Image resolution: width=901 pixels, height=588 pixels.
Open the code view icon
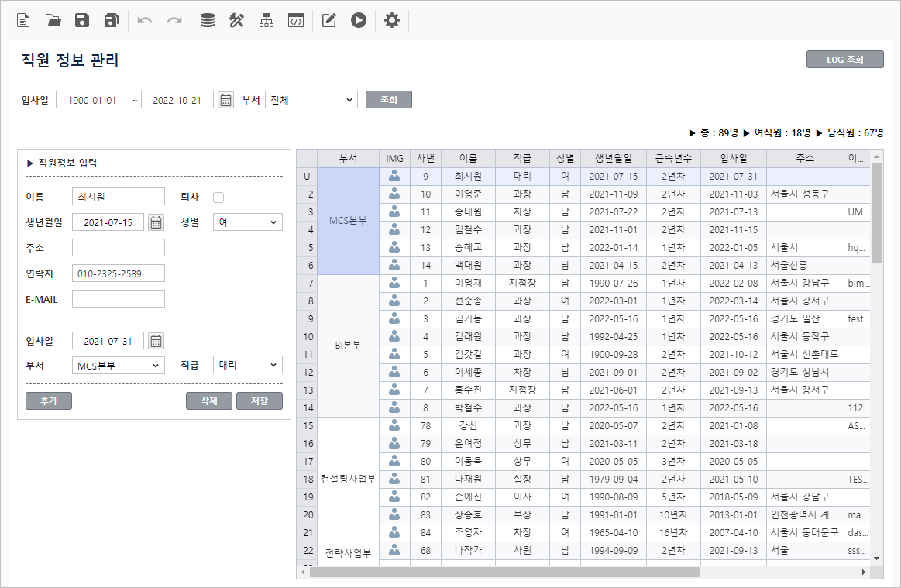click(x=295, y=21)
